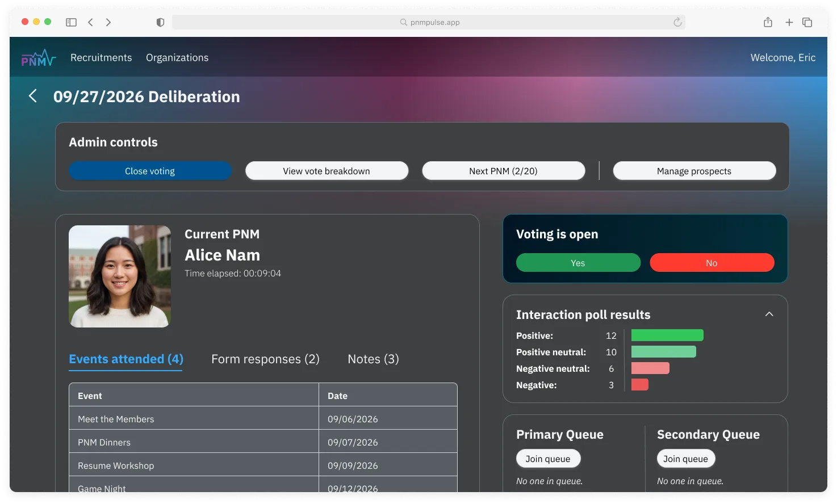Click the Safari sidebar icon

(71, 22)
